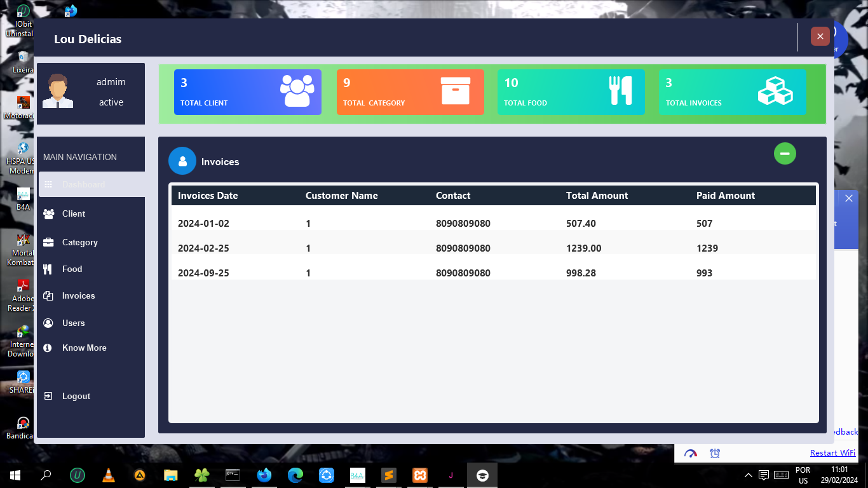Click the Client group icon in sidebar
868x488 pixels.
coord(48,214)
